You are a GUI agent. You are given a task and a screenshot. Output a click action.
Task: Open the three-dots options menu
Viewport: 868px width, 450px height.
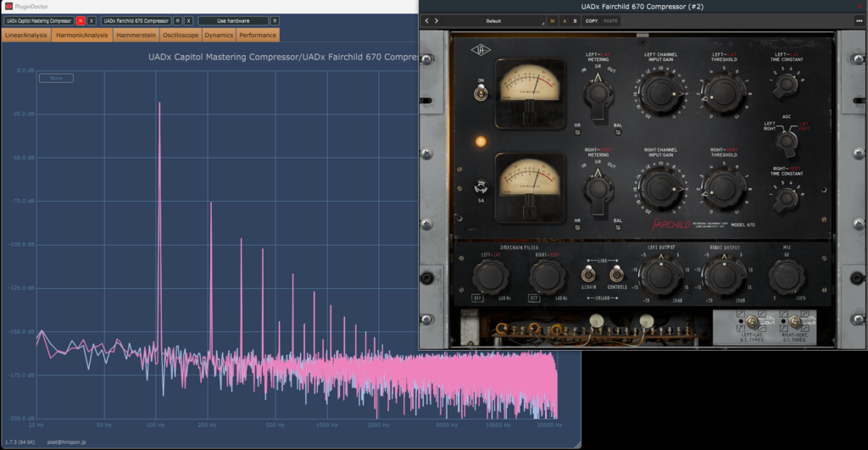860,21
